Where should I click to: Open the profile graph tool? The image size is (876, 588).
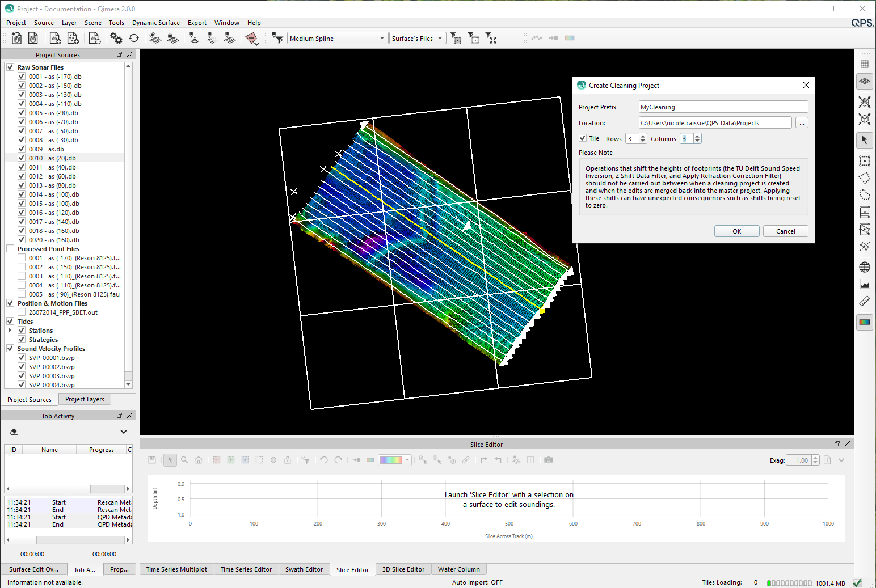[x=864, y=284]
